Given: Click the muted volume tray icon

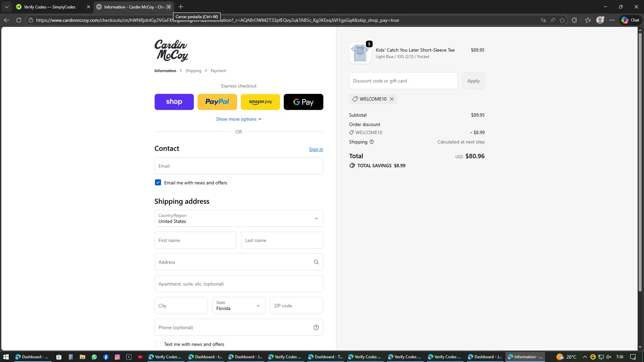Looking at the screenshot, I should click(608, 357).
